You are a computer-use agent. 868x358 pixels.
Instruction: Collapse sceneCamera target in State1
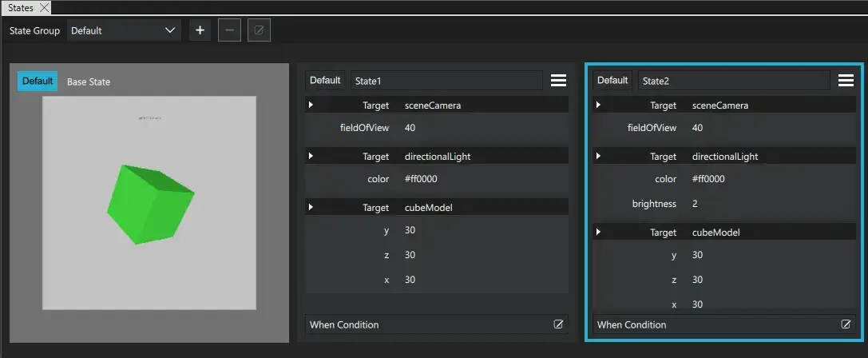(311, 105)
